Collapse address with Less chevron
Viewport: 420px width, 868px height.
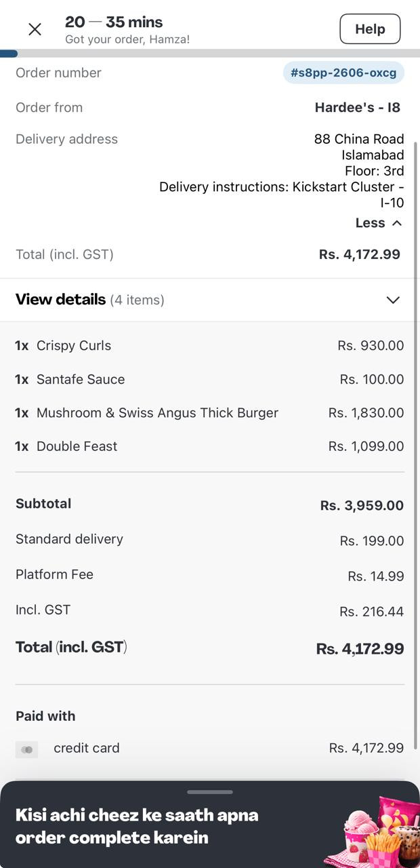(x=397, y=223)
